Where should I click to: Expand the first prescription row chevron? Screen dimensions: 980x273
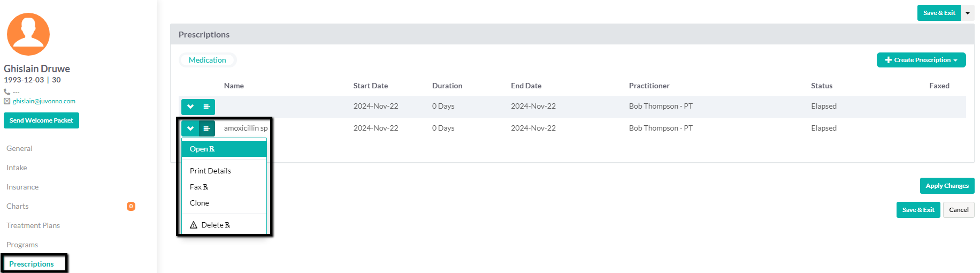pos(190,107)
